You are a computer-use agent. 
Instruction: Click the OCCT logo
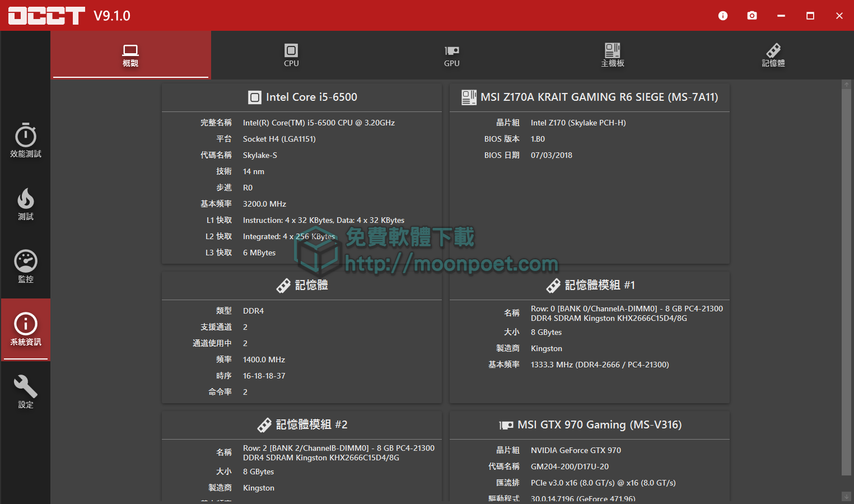(46, 15)
